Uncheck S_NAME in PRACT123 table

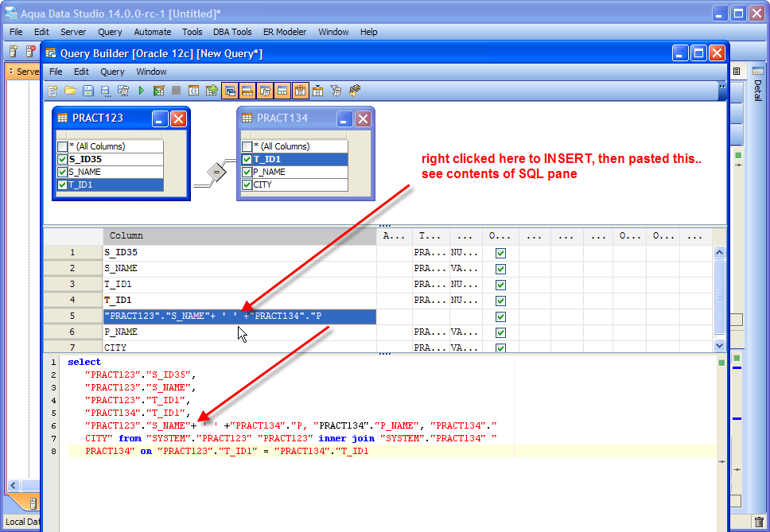point(62,172)
